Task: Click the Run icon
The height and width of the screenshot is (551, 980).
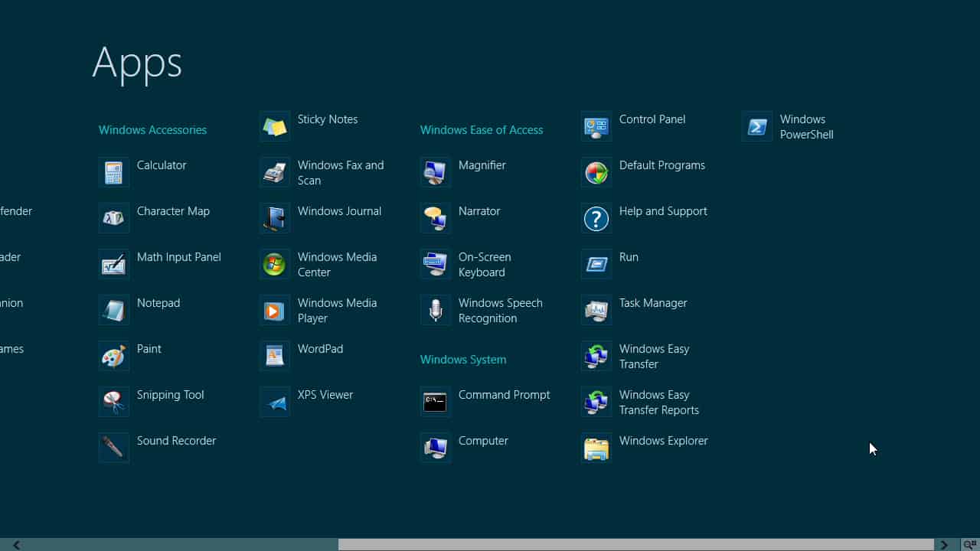Action: coord(596,265)
